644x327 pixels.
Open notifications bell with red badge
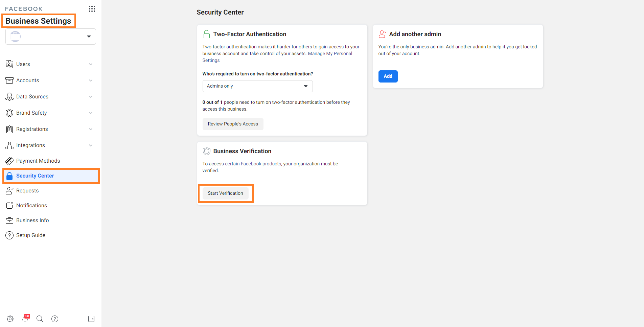point(25,319)
